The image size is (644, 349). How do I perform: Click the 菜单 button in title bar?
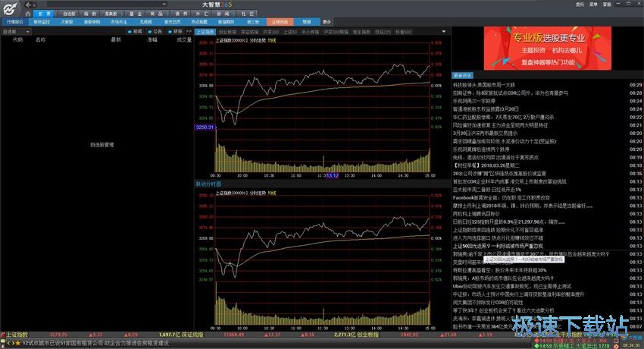(593, 5)
